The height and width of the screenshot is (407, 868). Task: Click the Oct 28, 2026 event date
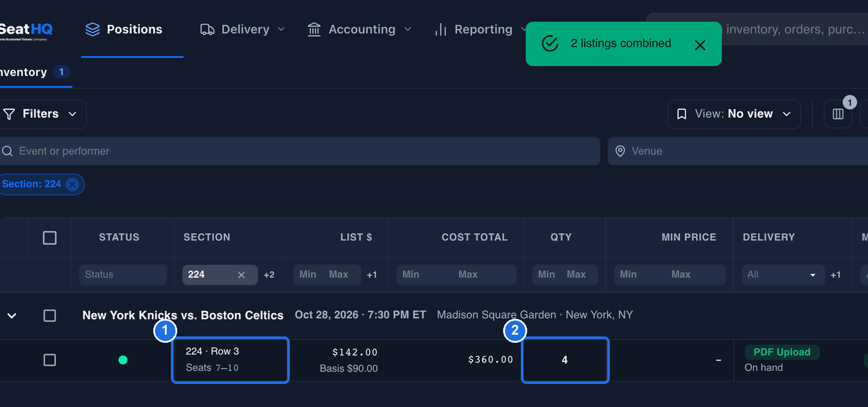pyautogui.click(x=360, y=315)
